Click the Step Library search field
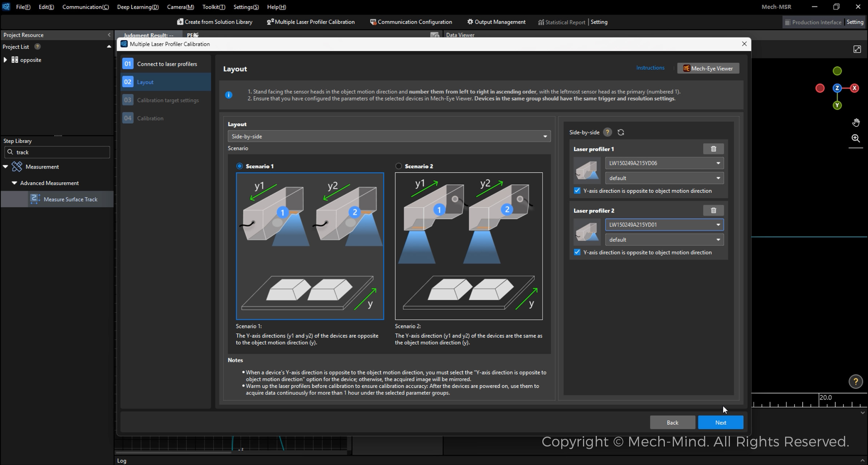 [x=57, y=152]
